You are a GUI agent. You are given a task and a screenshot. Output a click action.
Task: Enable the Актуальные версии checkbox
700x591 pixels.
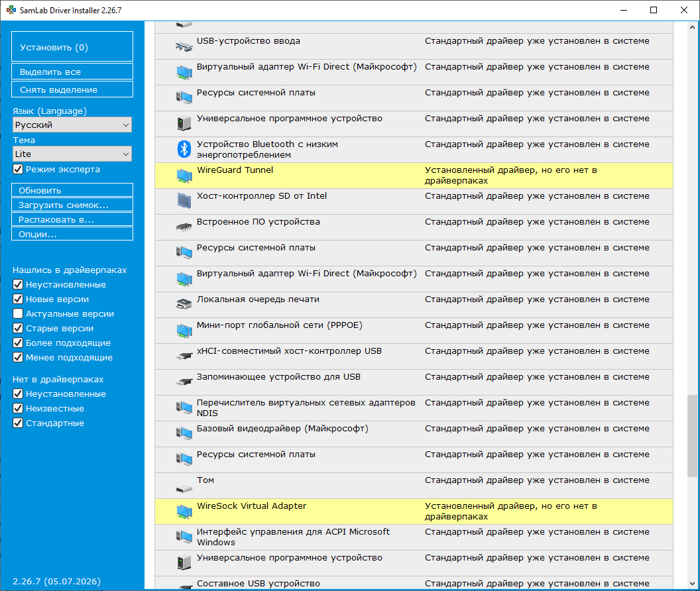[x=18, y=314]
